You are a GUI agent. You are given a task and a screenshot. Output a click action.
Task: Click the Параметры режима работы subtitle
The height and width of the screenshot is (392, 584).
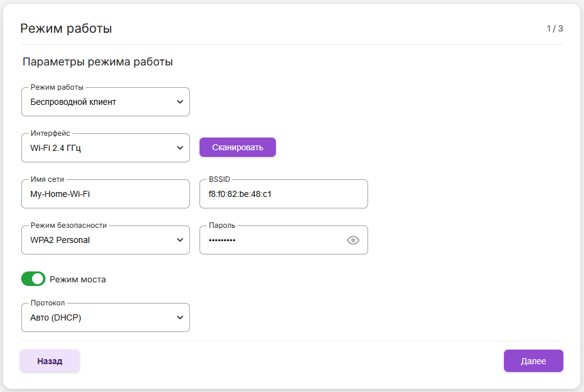click(x=98, y=62)
